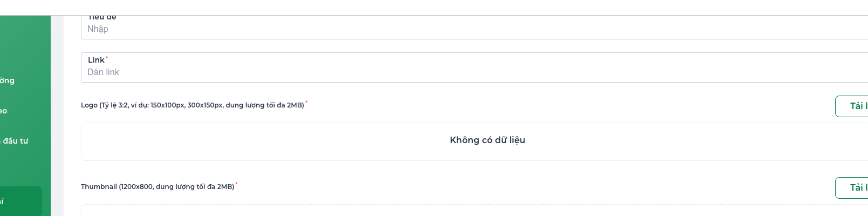Click the bold Link field label
The height and width of the screenshot is (216, 868).
[x=96, y=60]
